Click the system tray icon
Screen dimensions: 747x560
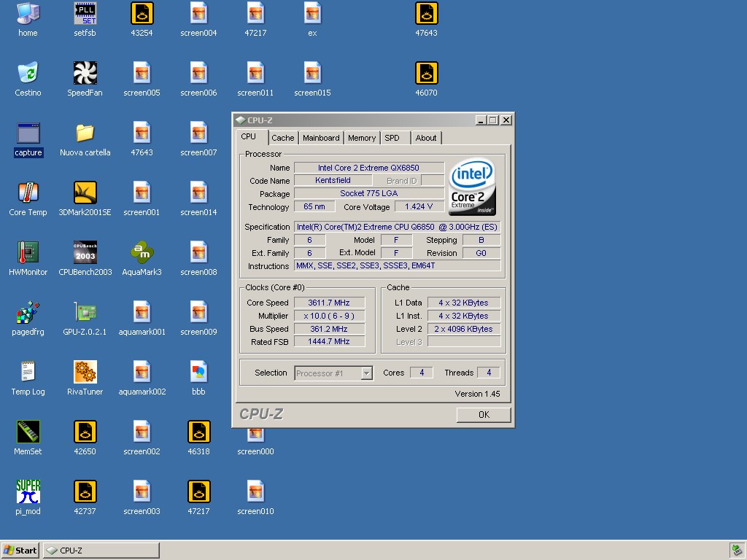coord(737,551)
